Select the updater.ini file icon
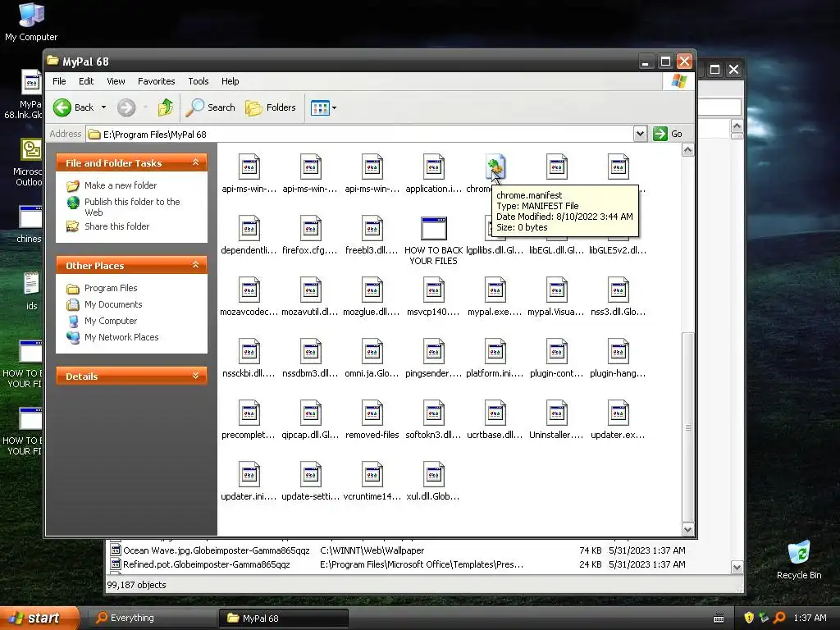 click(249, 475)
